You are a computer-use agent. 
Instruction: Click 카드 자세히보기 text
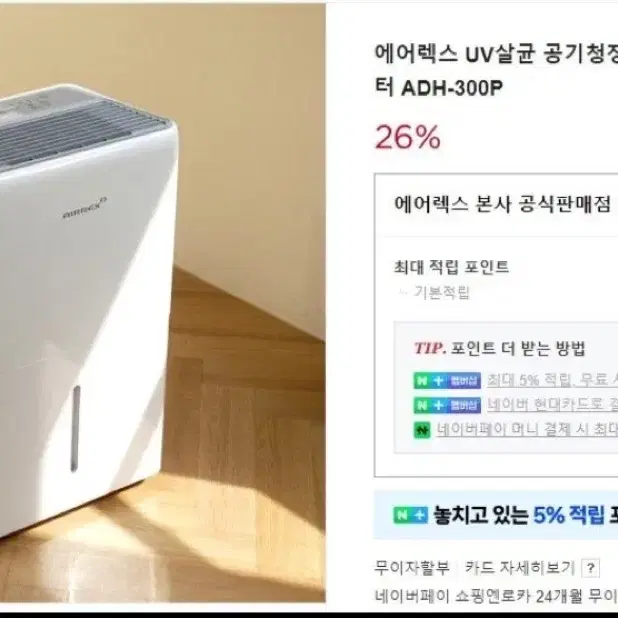[519, 568]
